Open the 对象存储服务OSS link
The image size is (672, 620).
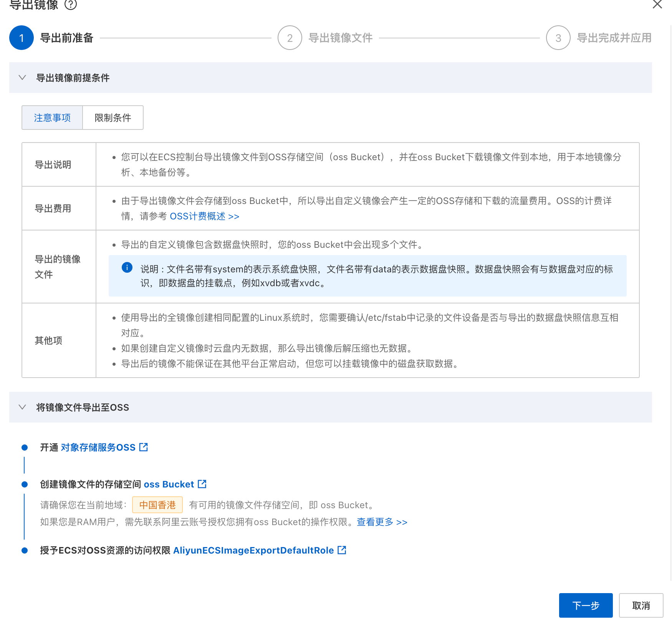click(x=98, y=448)
